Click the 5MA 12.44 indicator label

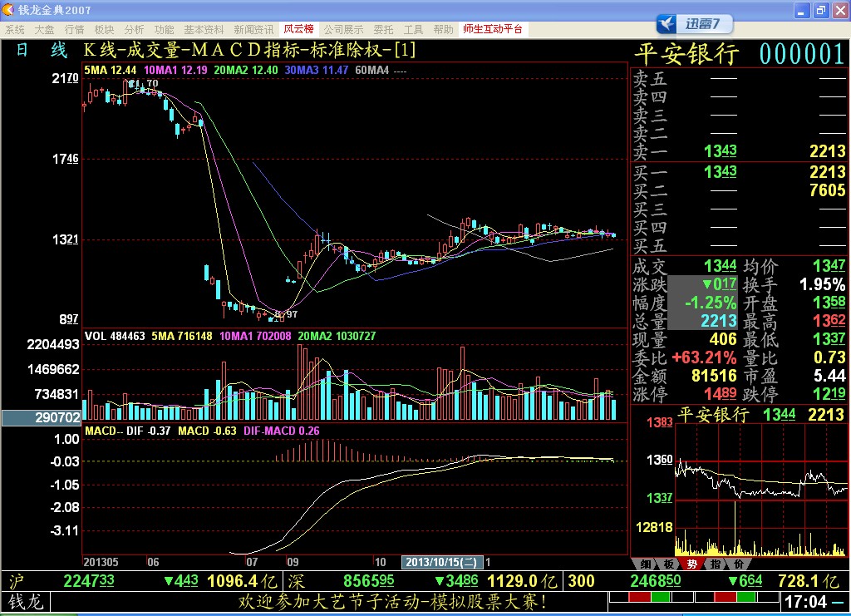[111, 70]
